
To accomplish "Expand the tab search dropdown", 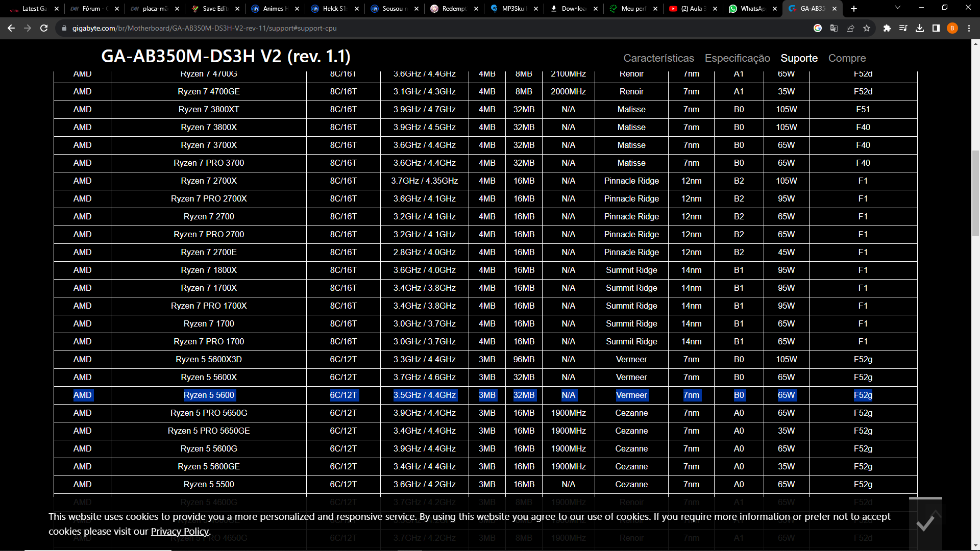I will click(x=898, y=8).
